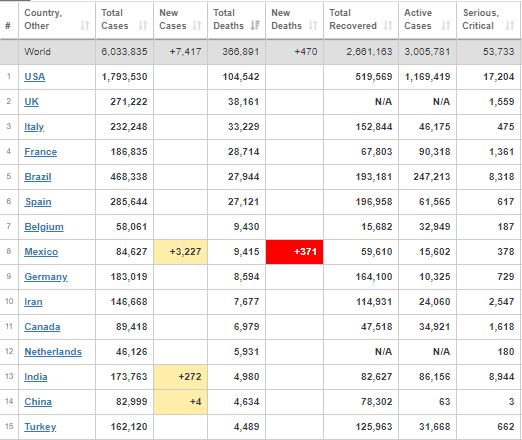
Task: Select Italy total deaths 33,229
Action: (x=243, y=127)
